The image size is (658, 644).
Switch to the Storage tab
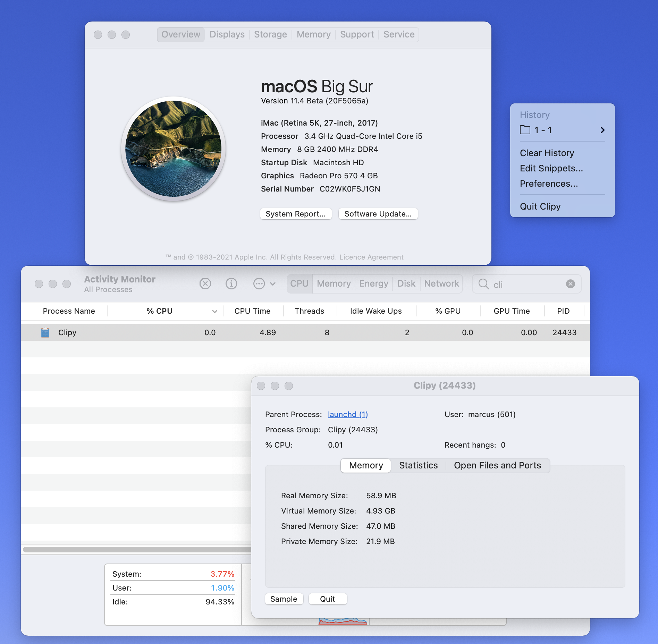click(x=270, y=34)
